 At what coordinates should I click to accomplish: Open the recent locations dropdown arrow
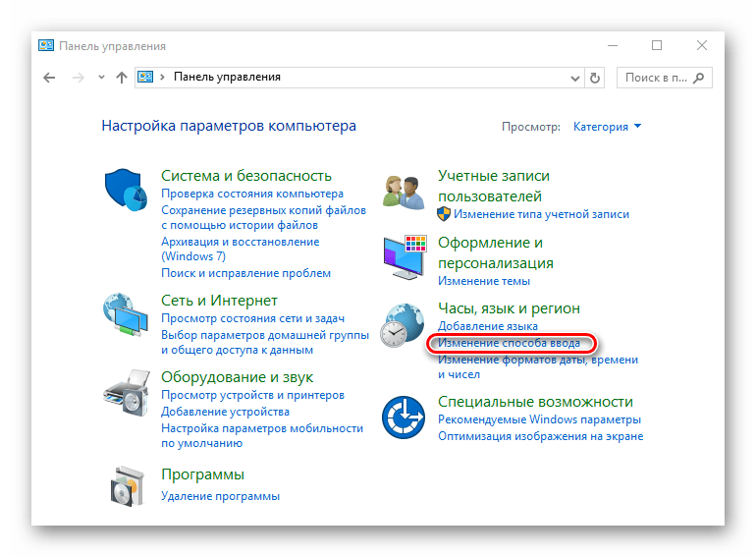pyautogui.click(x=101, y=78)
